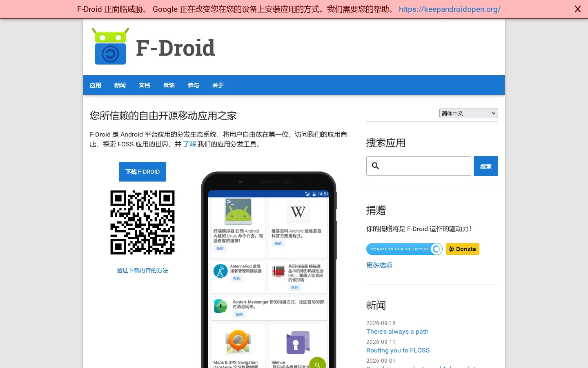Click the yellow Liberapay Donate button
This screenshot has height=368, width=588.
463,249
